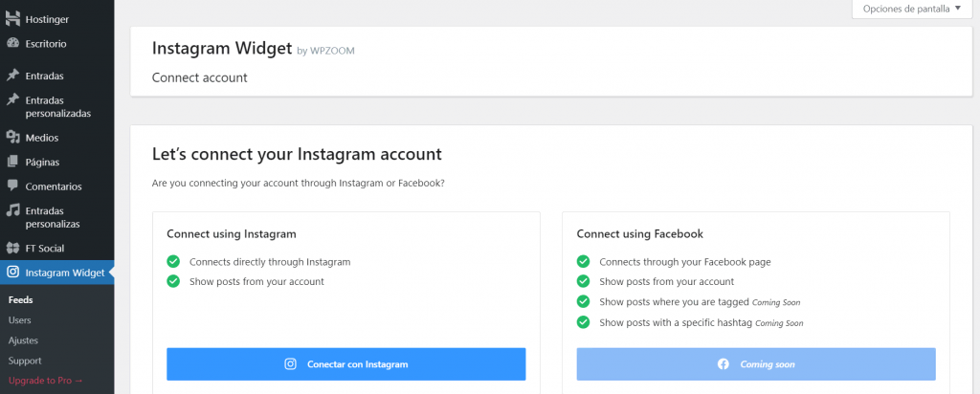
Task: Click the Medios media icon
Action: point(12,137)
